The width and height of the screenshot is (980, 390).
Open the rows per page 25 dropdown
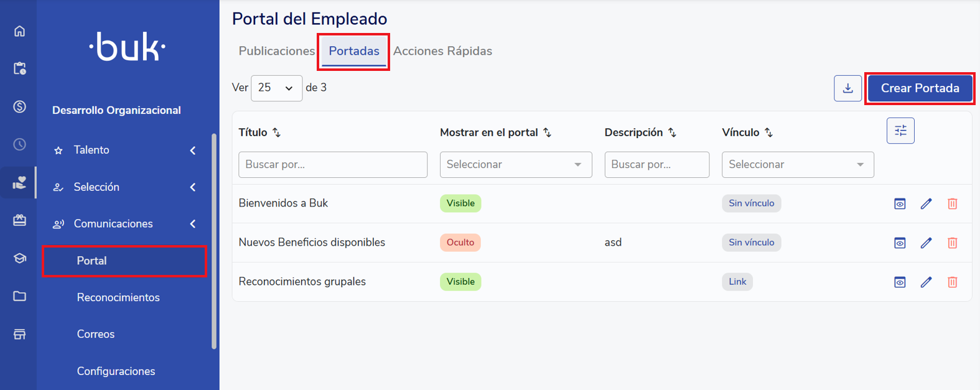pyautogui.click(x=276, y=88)
